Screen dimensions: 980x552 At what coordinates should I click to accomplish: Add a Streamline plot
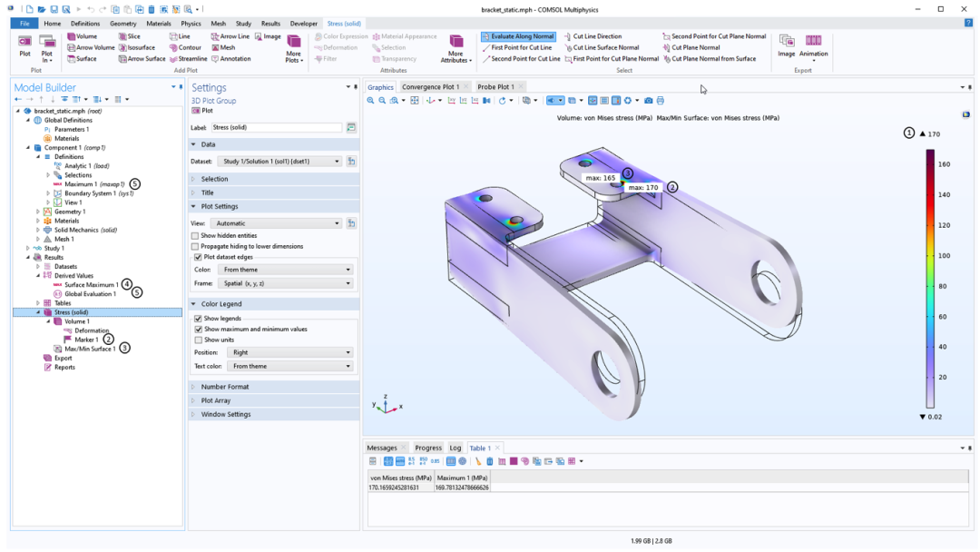coord(188,59)
